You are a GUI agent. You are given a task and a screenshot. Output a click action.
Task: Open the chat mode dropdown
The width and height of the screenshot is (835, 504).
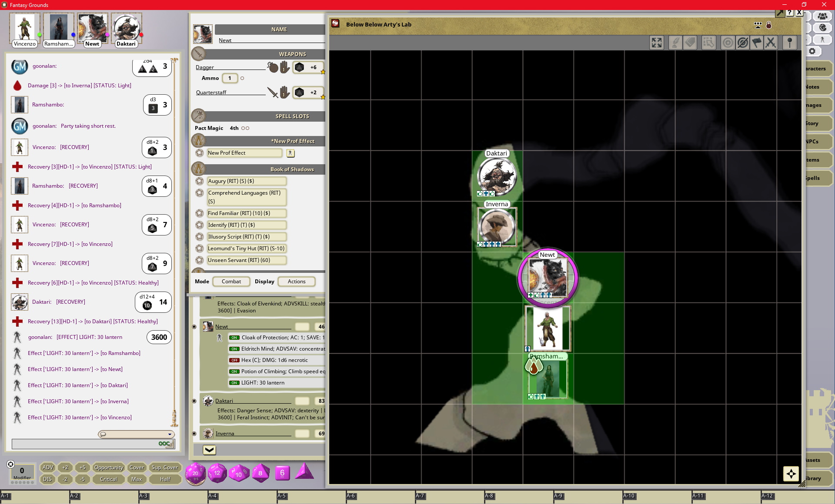(x=170, y=434)
